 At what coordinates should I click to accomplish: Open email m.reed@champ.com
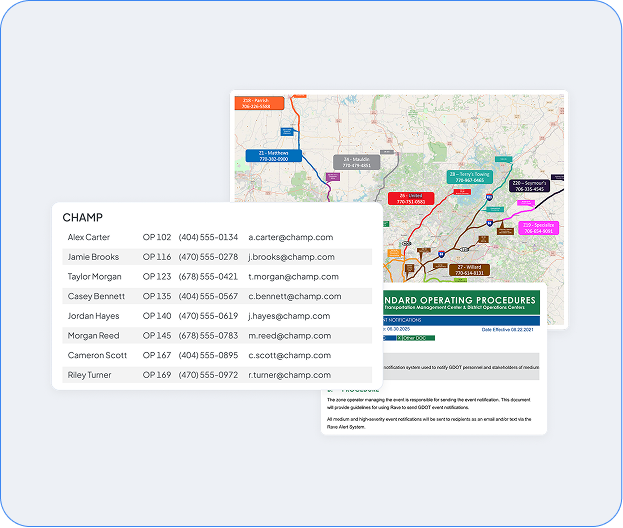[x=290, y=336]
